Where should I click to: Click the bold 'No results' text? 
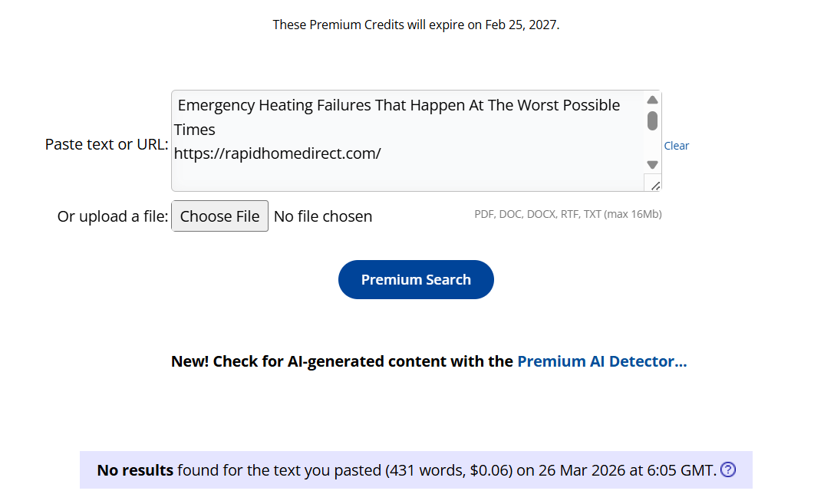[135, 470]
